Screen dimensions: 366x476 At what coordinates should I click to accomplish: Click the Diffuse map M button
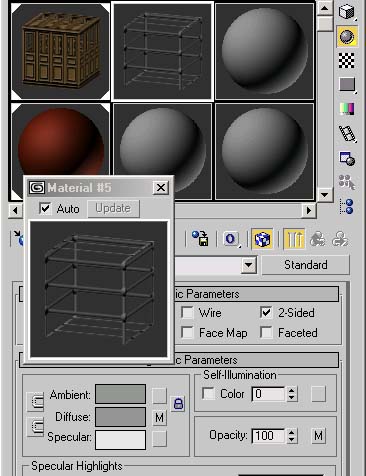pyautogui.click(x=159, y=417)
